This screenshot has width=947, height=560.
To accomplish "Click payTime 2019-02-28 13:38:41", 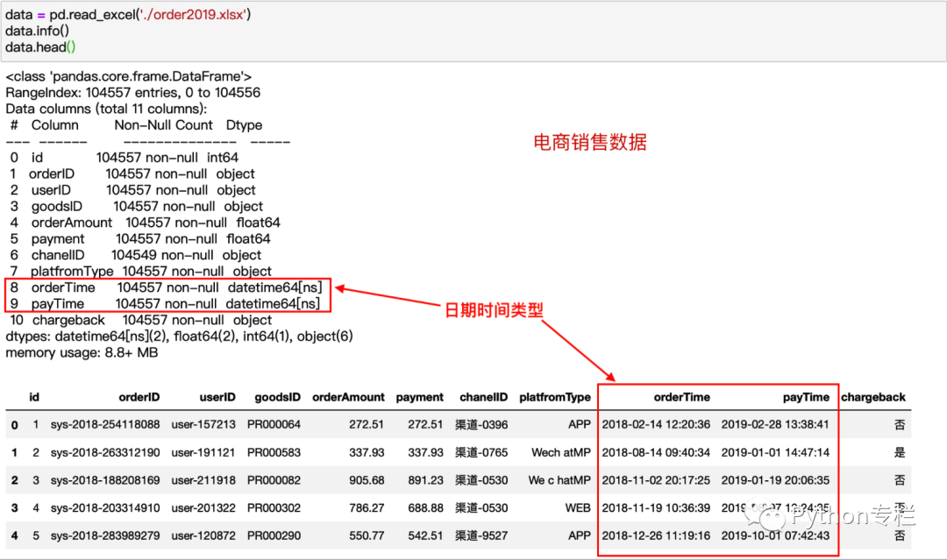I will 775,425.
